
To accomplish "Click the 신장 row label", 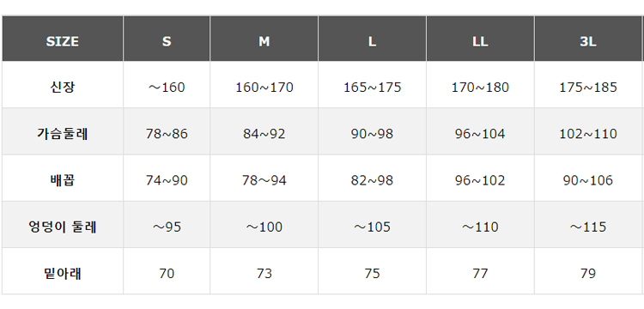I will click(x=63, y=85).
